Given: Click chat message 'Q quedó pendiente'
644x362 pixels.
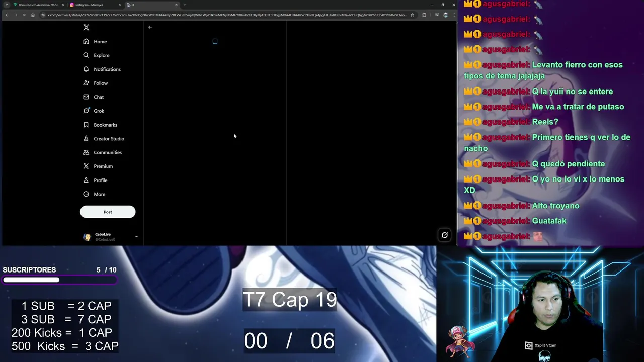Looking at the screenshot, I should click(568, 164).
